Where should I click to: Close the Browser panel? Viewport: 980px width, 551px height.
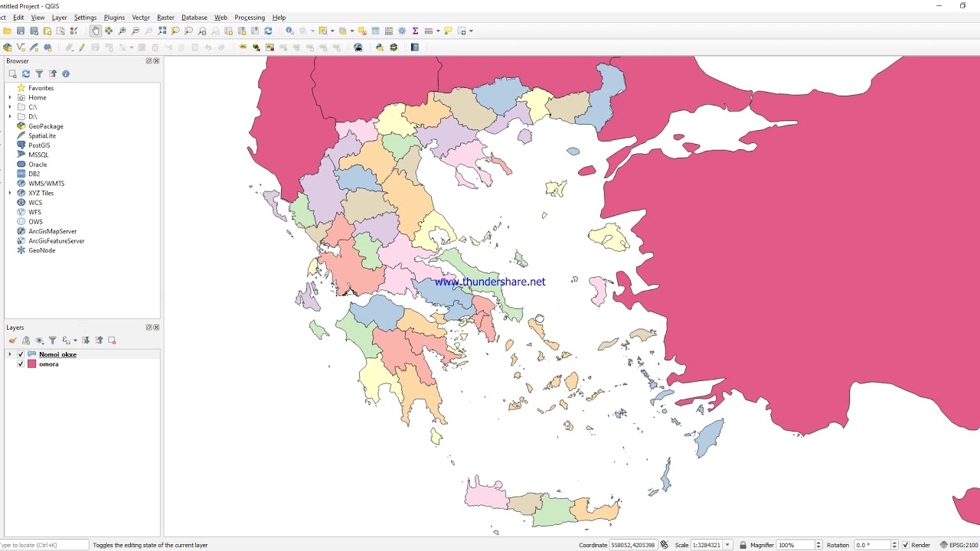click(x=157, y=61)
